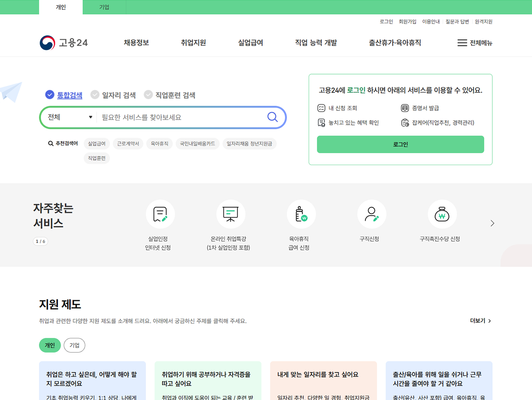Viewport: 532px width, 400px height.
Task: Open the 이용안내 link
Action: click(x=431, y=21)
